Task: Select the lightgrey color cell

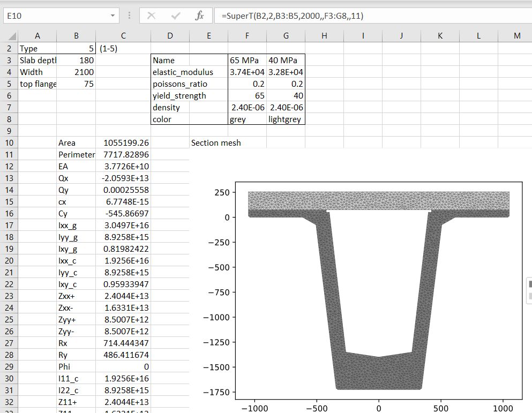Action: (286, 119)
